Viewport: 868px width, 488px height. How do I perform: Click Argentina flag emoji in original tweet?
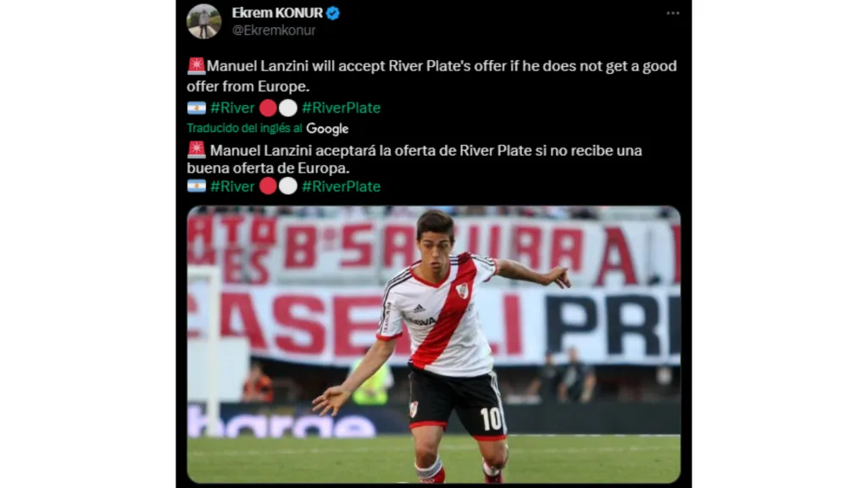tap(197, 108)
